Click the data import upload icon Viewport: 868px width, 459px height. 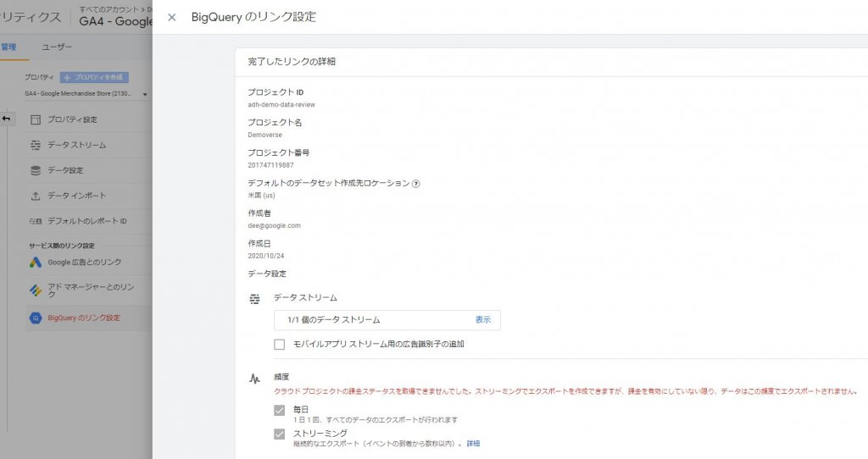(36, 196)
